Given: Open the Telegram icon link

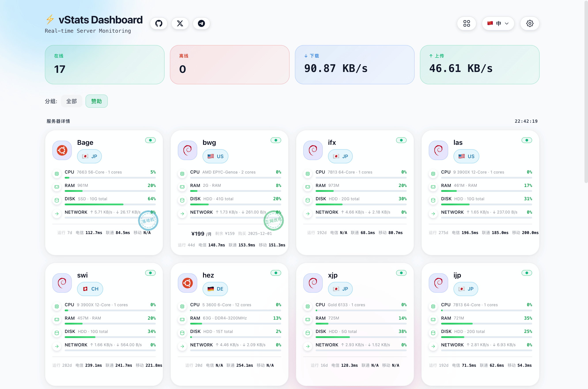Looking at the screenshot, I should 201,23.
